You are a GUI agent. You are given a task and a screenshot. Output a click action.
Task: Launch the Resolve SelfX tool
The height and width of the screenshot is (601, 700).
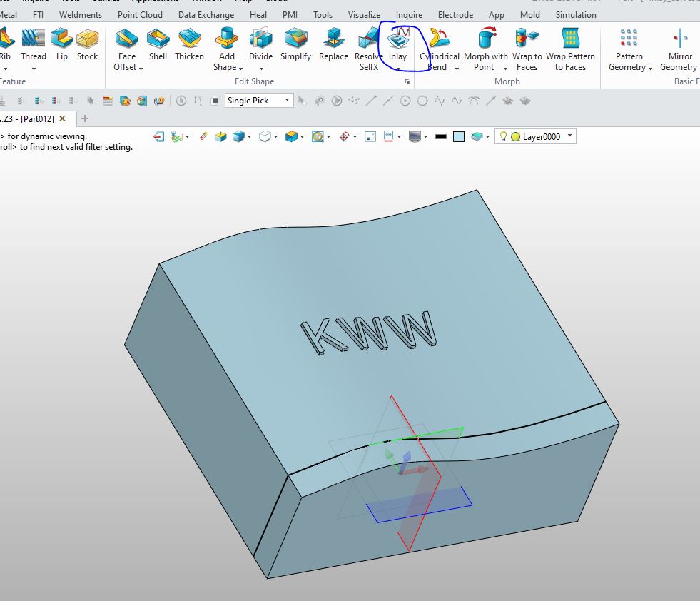[369, 49]
